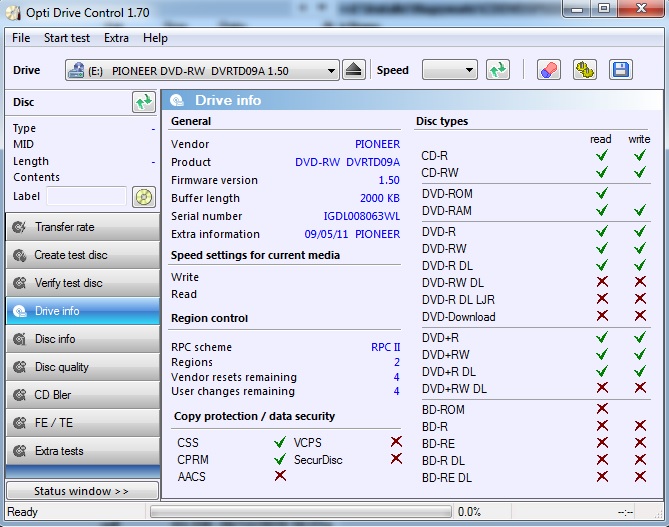Open the yellow settings options icon
The image size is (669, 527).
pyautogui.click(x=585, y=70)
